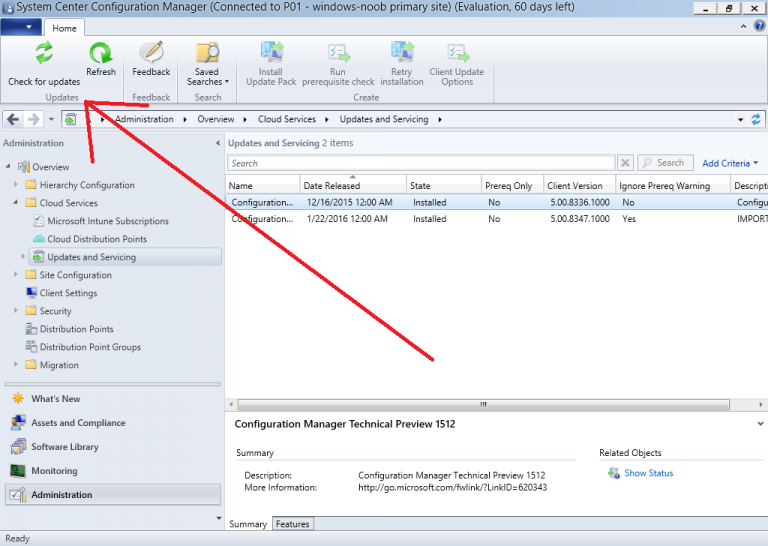The height and width of the screenshot is (546, 768).
Task: Click the Check for updates ribbon icon
Action: point(44,54)
